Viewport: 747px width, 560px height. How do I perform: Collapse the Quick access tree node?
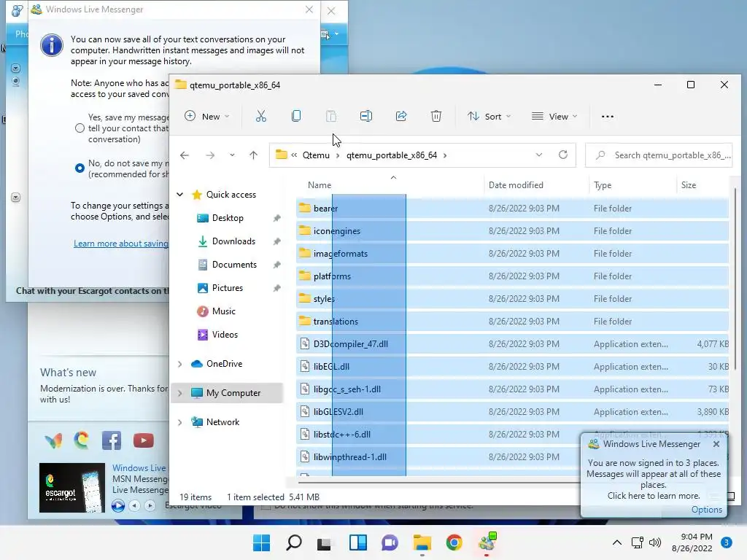179,194
